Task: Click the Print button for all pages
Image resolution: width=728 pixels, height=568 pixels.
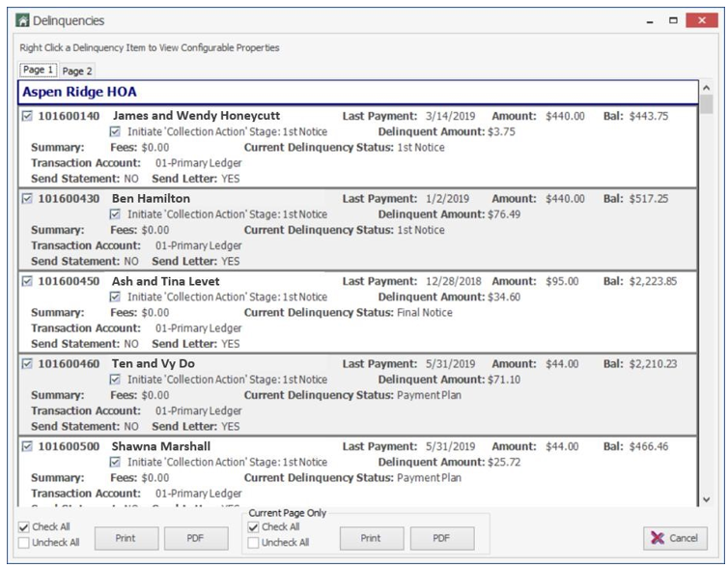Action: pyautogui.click(x=126, y=538)
